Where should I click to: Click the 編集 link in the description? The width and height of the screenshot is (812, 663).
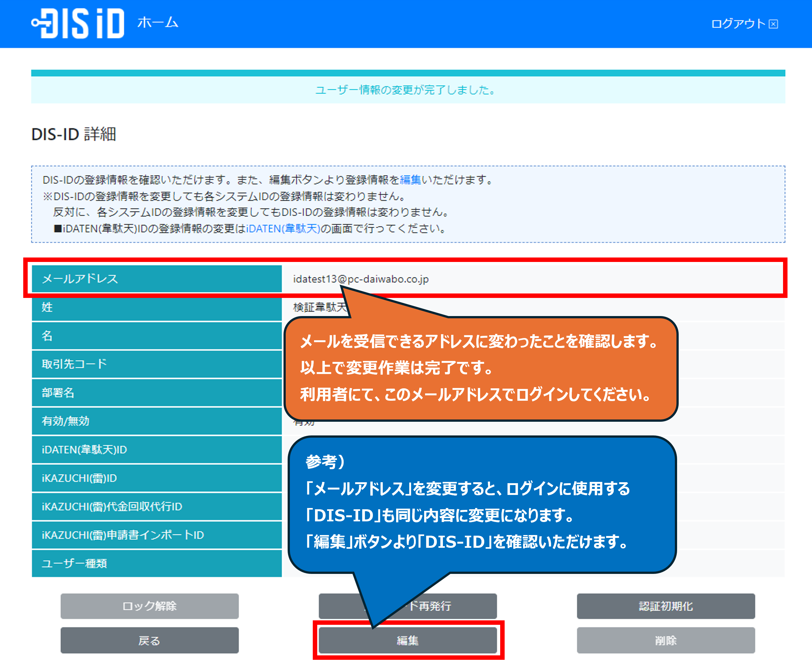(x=410, y=180)
